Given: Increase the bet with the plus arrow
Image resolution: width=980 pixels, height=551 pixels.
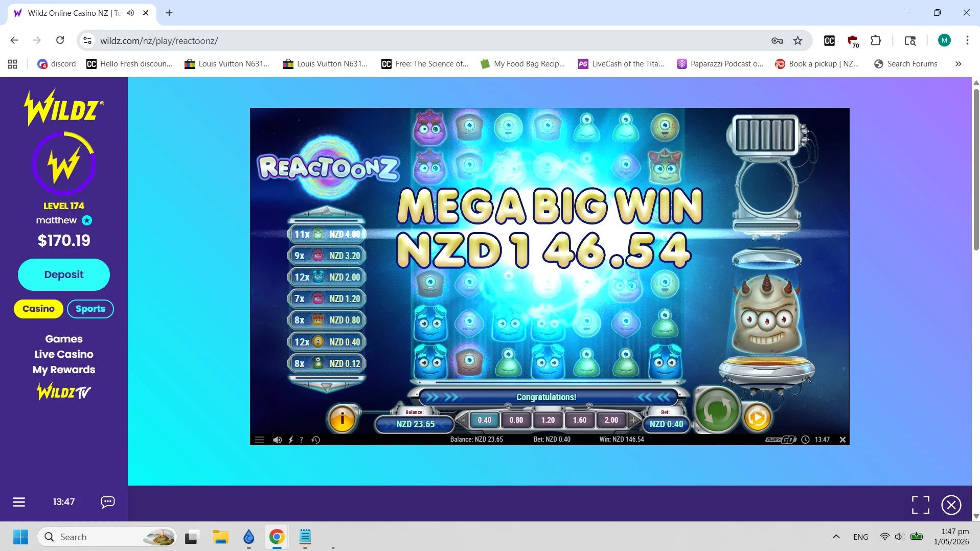Looking at the screenshot, I should (x=633, y=420).
